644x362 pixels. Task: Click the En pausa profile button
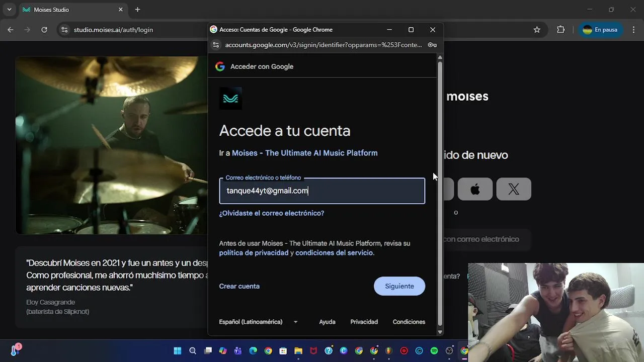point(600,30)
